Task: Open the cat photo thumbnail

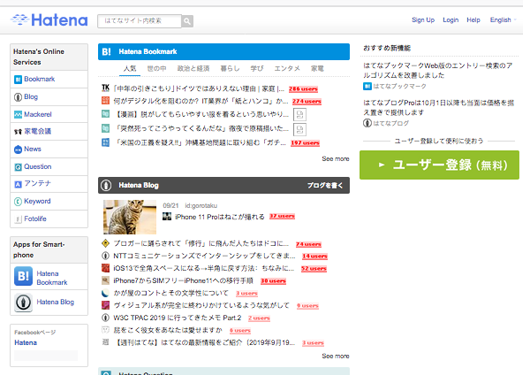Action: click(130, 217)
